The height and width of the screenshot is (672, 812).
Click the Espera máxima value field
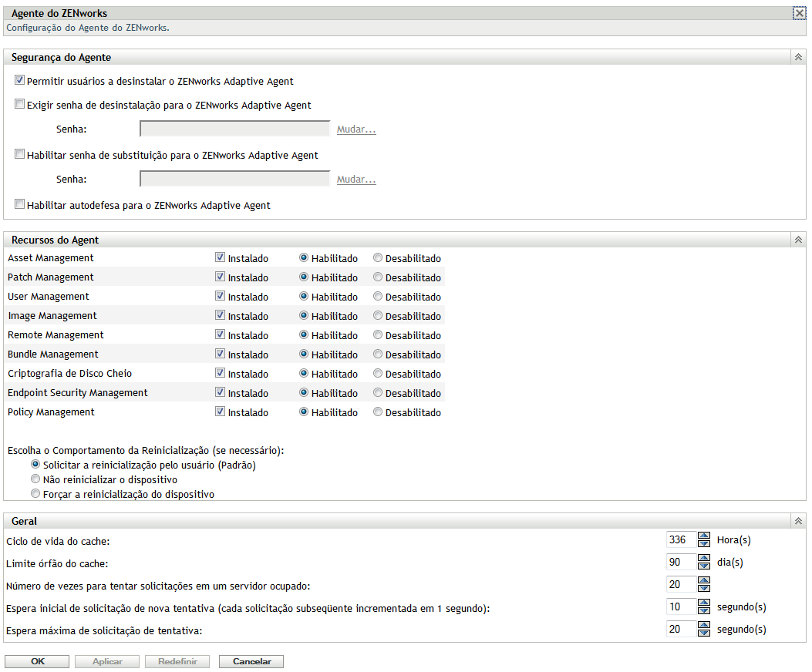pos(682,629)
